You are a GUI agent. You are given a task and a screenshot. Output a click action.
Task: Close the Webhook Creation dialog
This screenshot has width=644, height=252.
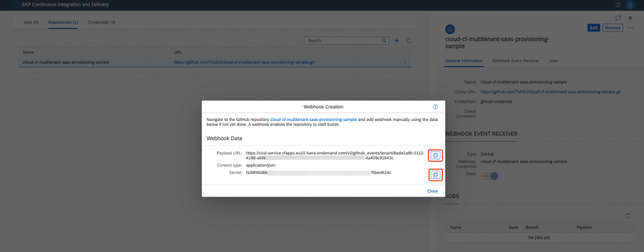(433, 191)
